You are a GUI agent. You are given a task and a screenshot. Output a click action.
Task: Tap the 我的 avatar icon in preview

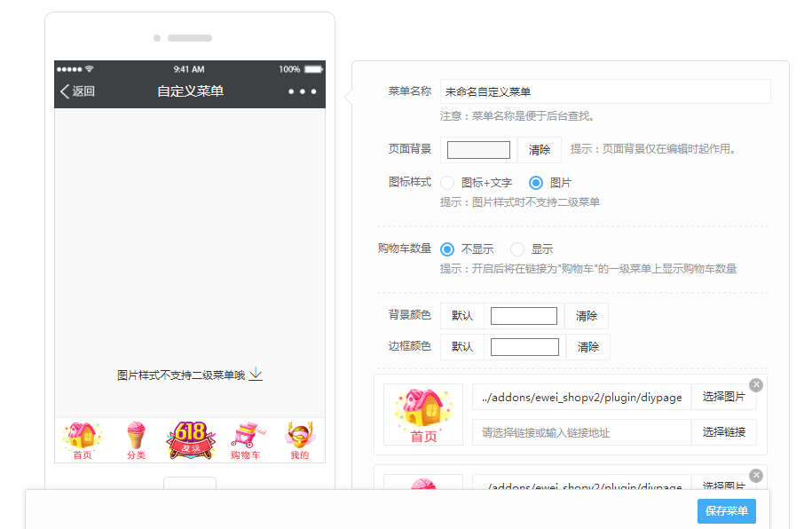click(300, 440)
